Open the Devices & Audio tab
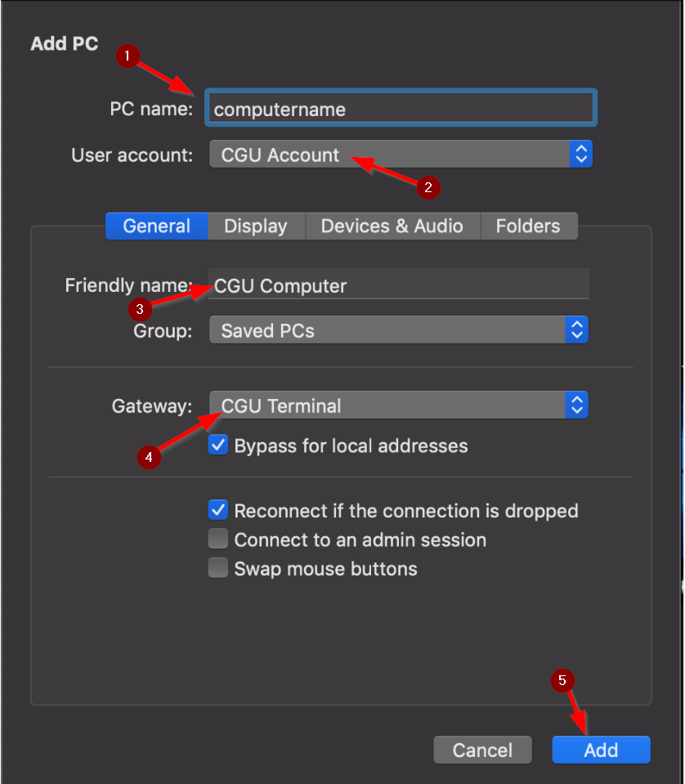This screenshot has height=784, width=685. click(x=392, y=226)
